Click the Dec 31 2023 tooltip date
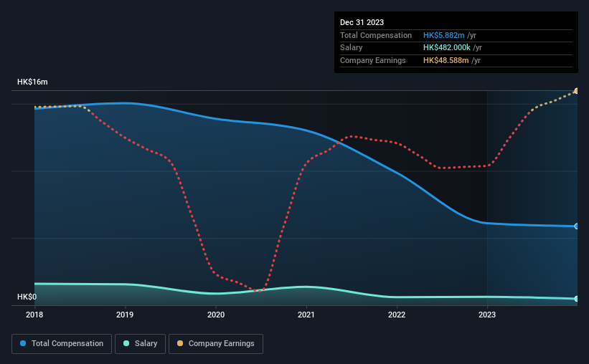Screen dimensions: 589x364 click(362, 22)
